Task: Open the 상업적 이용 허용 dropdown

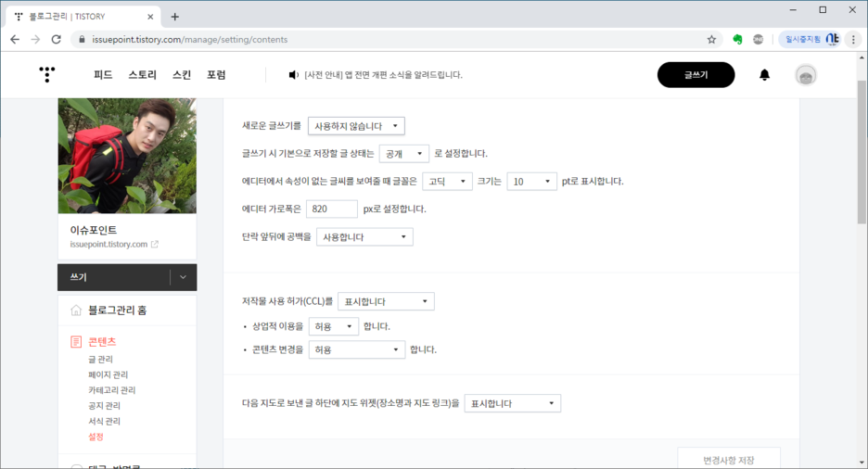Action: click(x=334, y=327)
